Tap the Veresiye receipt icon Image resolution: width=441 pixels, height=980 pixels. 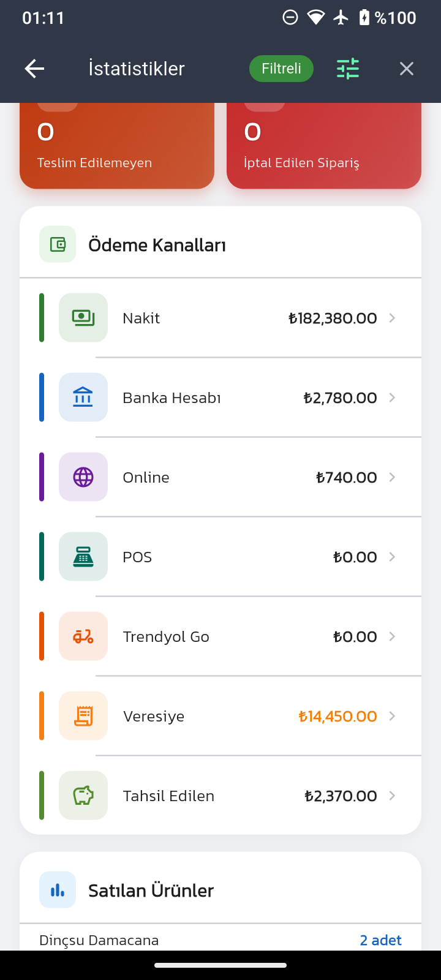coord(83,716)
